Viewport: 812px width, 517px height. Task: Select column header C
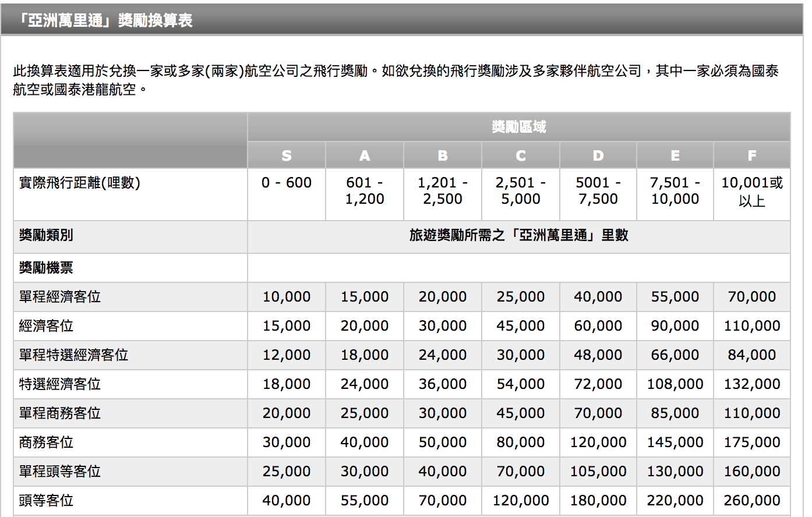pos(520,155)
